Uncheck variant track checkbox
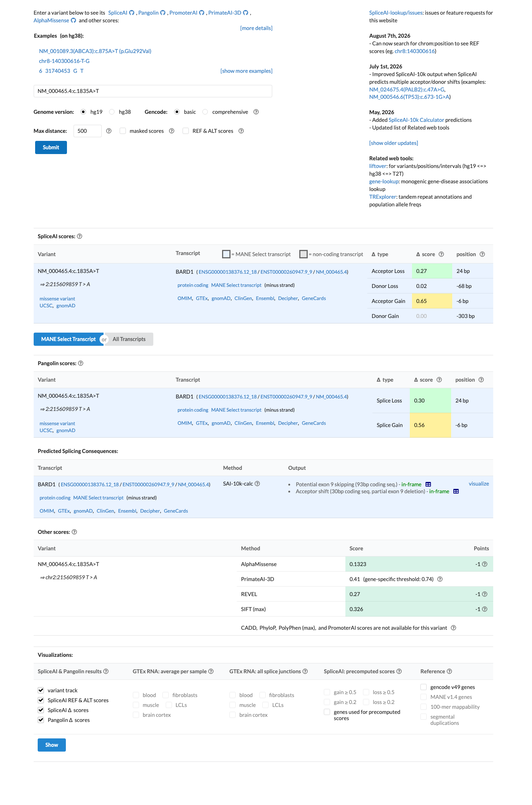This screenshot has width=532, height=805. pyautogui.click(x=41, y=690)
